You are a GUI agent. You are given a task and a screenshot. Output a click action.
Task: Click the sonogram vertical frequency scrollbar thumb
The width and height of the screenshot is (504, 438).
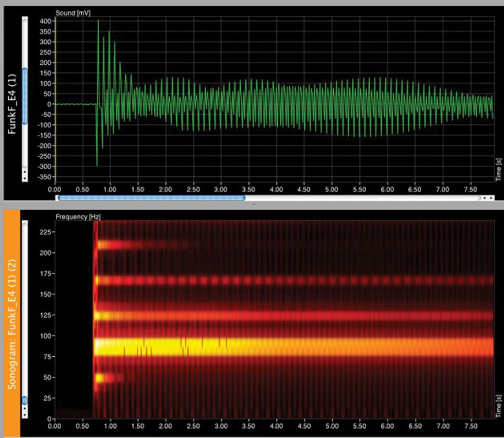24,400
